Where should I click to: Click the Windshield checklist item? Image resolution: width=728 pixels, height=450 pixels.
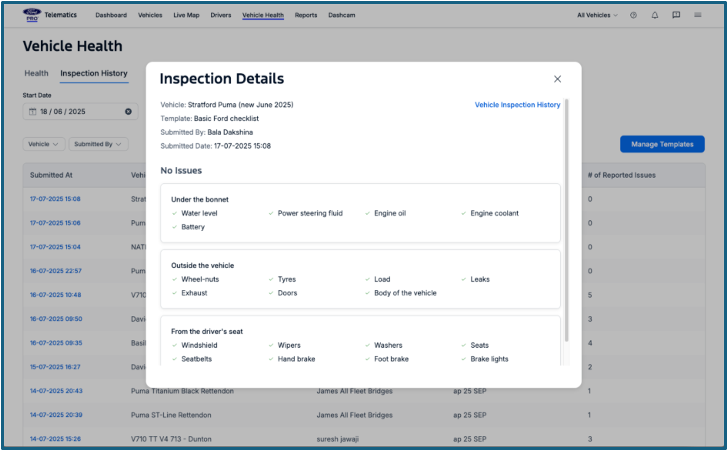(x=195, y=345)
